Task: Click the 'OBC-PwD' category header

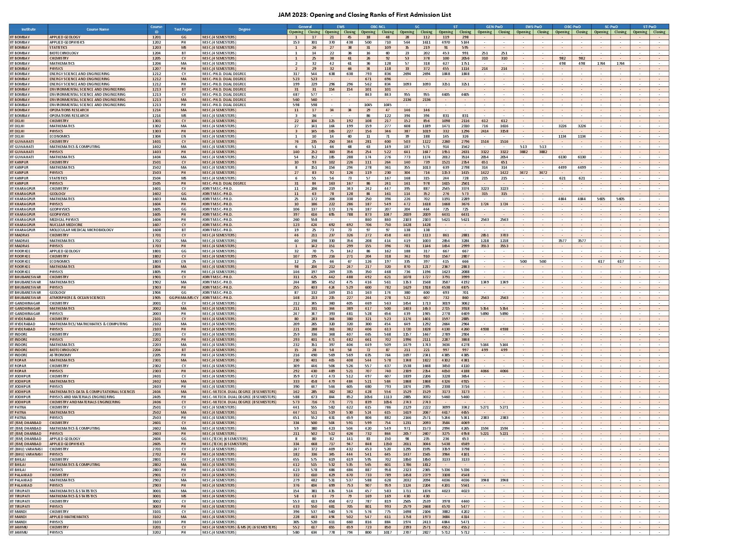Action: click(572, 27)
